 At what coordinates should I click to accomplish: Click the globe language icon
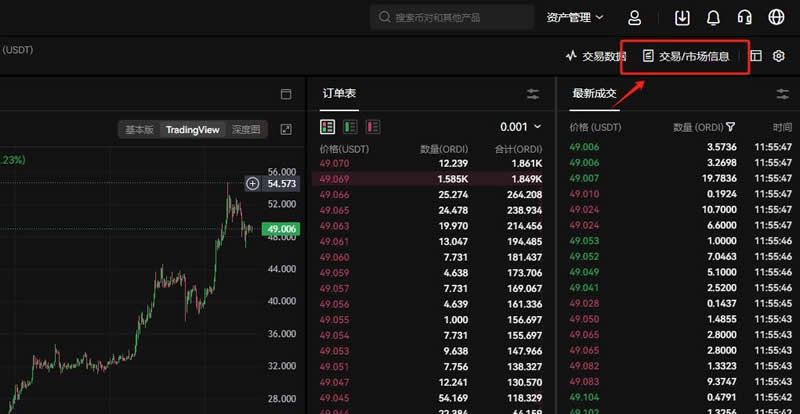[x=776, y=17]
